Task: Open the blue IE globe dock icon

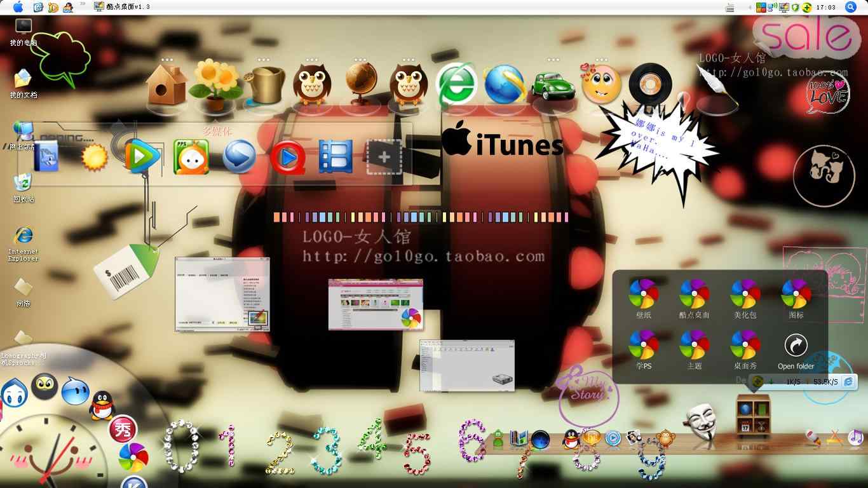Action: 505,84
